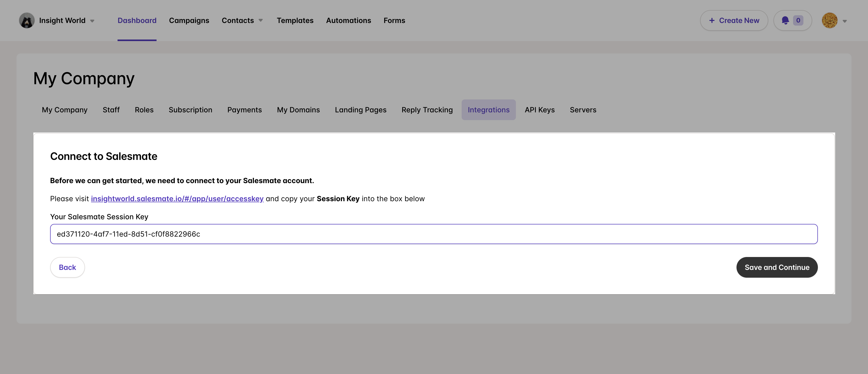Select the Subscription tab
868x374 pixels.
click(x=190, y=110)
